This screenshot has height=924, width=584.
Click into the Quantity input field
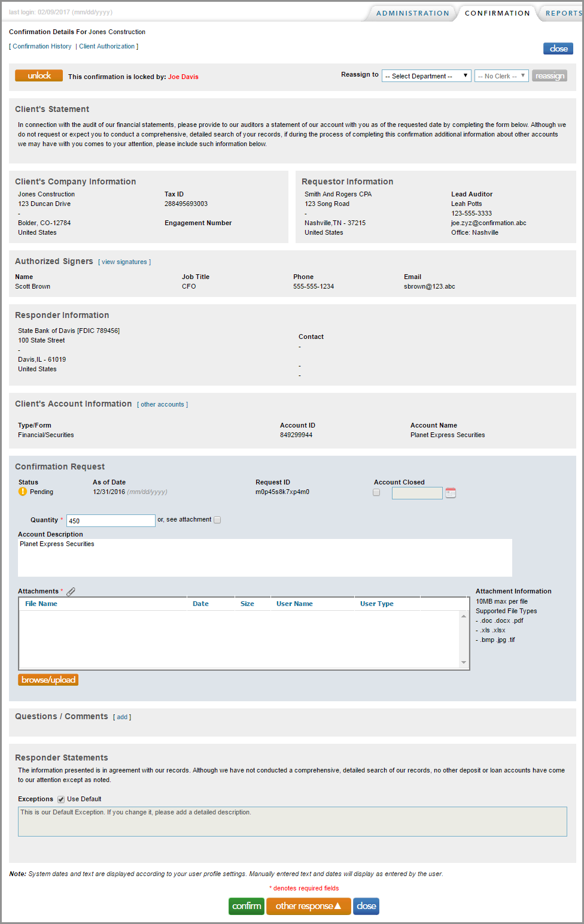(x=111, y=520)
